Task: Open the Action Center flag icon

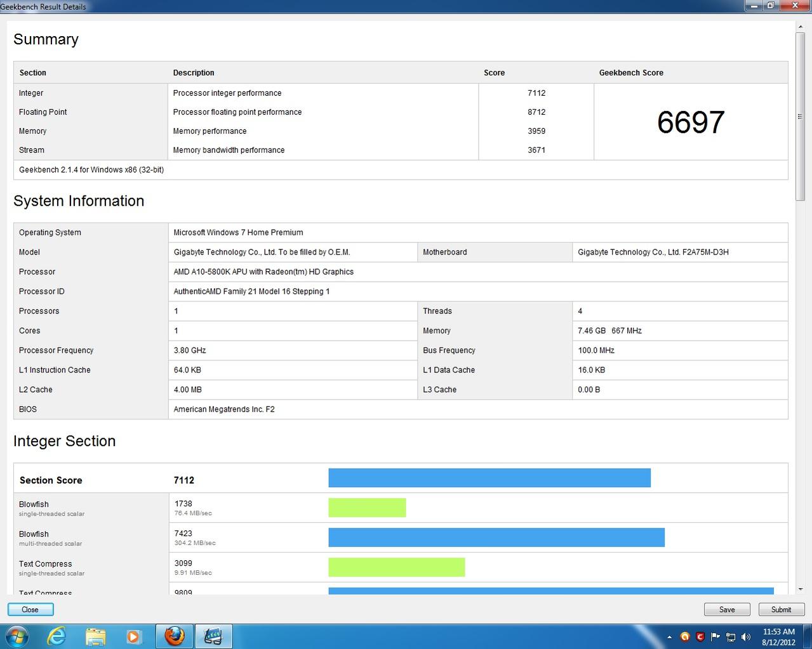Action: 715,636
